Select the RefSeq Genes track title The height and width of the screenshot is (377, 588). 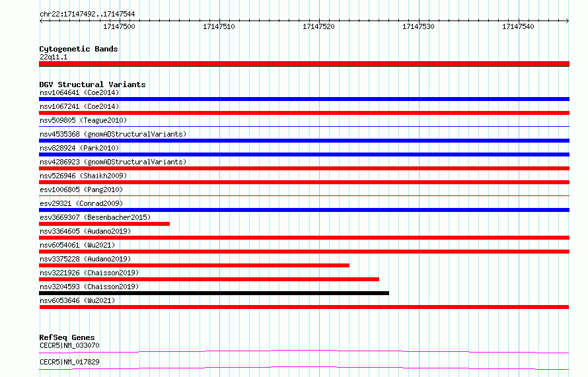point(67,337)
